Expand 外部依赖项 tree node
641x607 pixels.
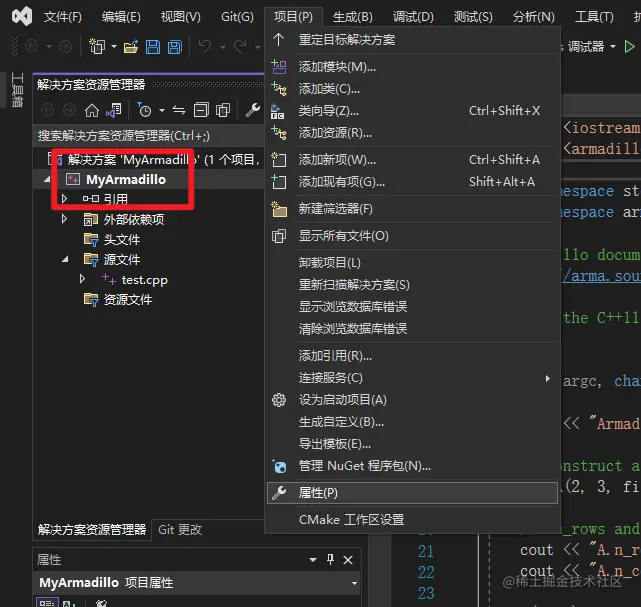tap(64, 219)
